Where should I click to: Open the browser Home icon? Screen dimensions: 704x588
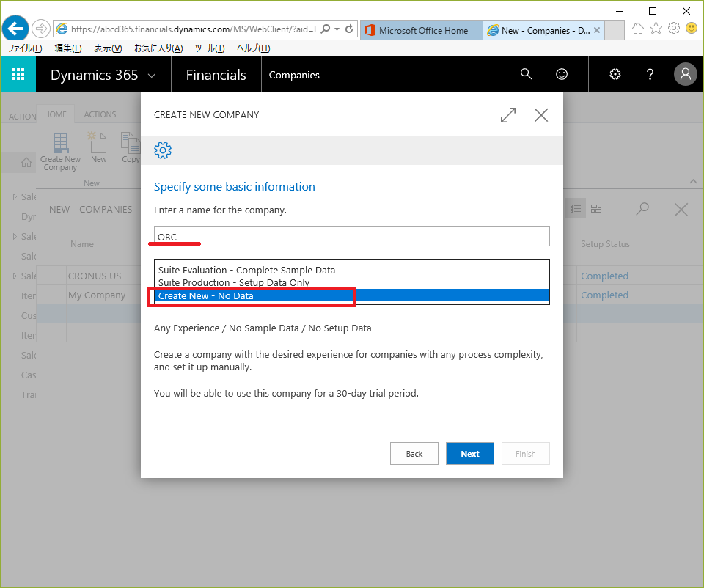[x=637, y=29]
